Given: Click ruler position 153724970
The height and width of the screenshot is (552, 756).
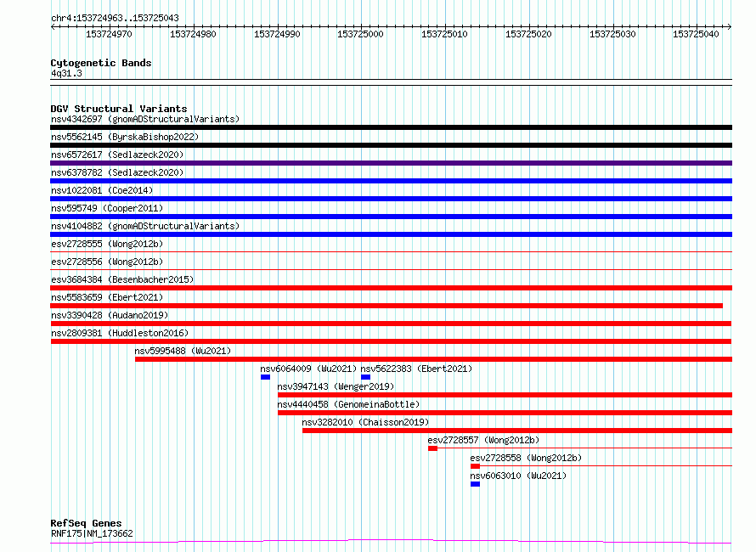Looking at the screenshot, I should coord(109,34).
